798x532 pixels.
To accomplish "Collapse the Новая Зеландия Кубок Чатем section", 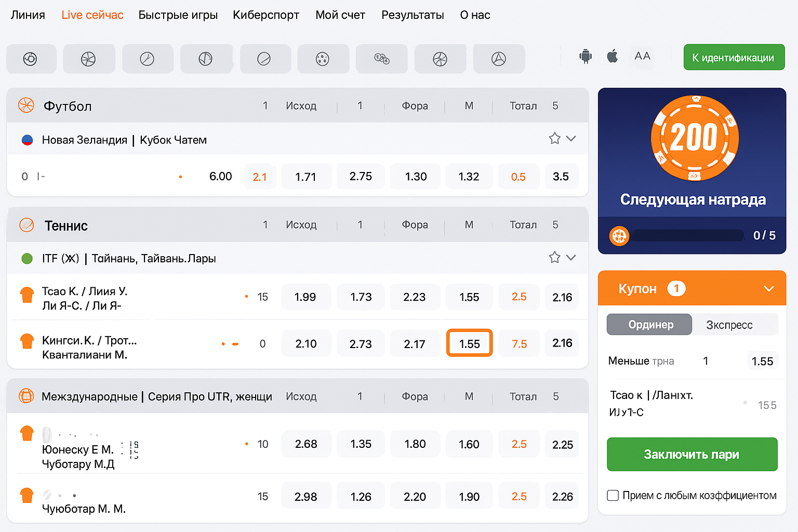I will (x=571, y=139).
